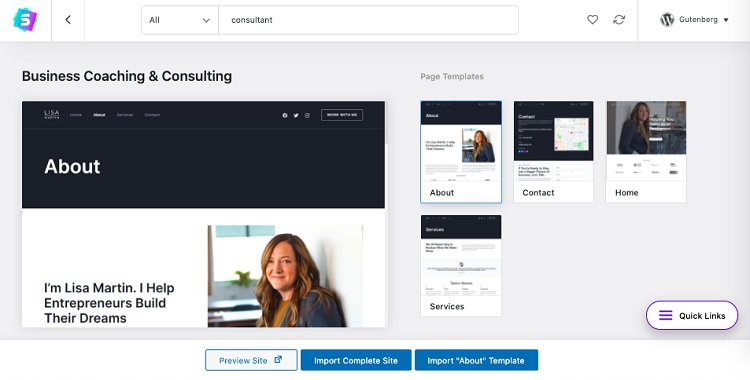Click the search field containing consultant
The height and width of the screenshot is (380, 750).
pyautogui.click(x=368, y=20)
